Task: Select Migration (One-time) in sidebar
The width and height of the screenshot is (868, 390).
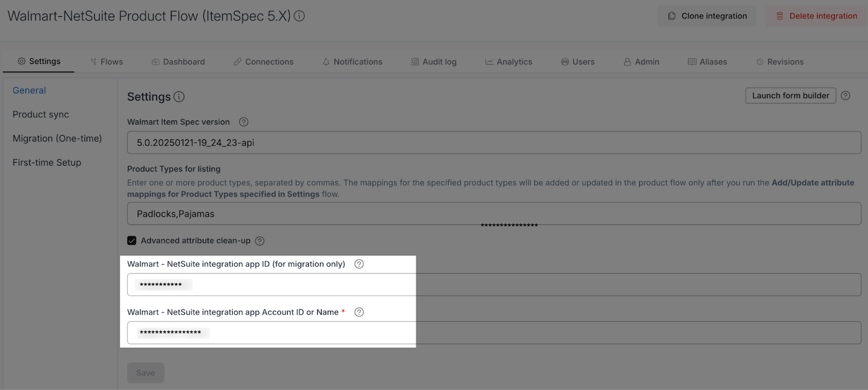Action: click(x=57, y=138)
